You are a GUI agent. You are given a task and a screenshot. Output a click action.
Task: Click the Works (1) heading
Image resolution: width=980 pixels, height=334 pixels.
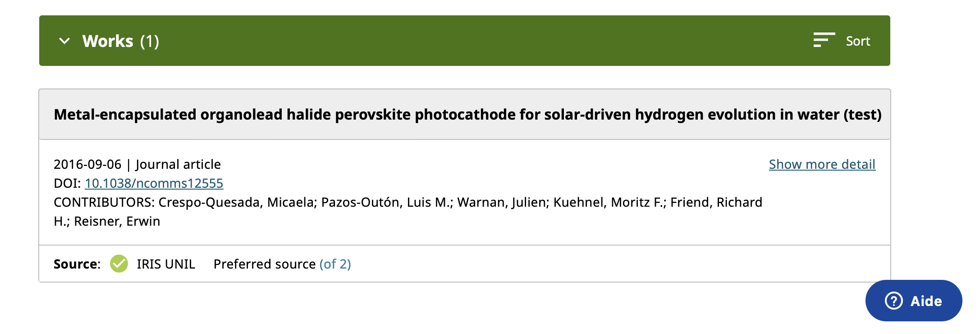[120, 41]
